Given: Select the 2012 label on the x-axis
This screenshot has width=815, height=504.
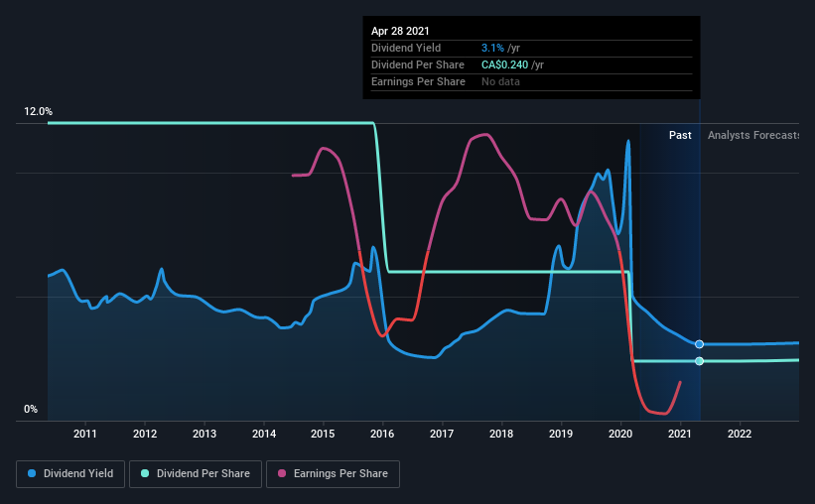Looking at the screenshot, I should click(145, 434).
